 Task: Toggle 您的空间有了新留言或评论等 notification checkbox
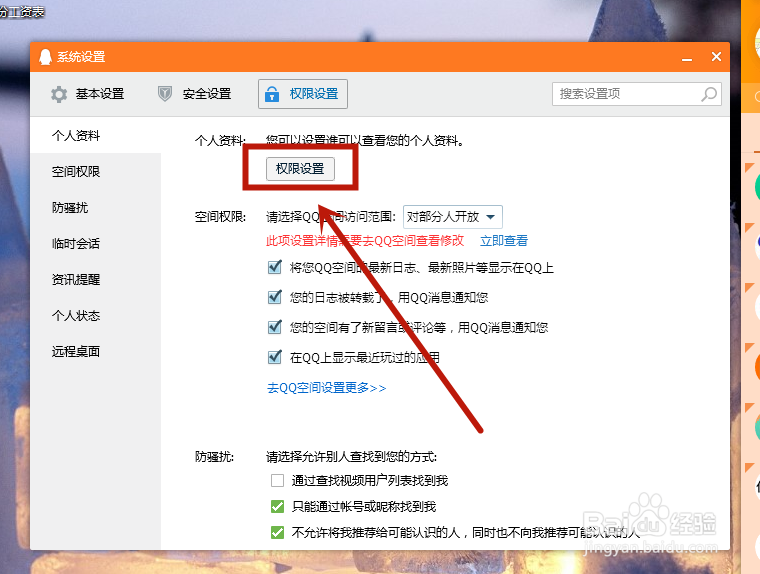[275, 327]
